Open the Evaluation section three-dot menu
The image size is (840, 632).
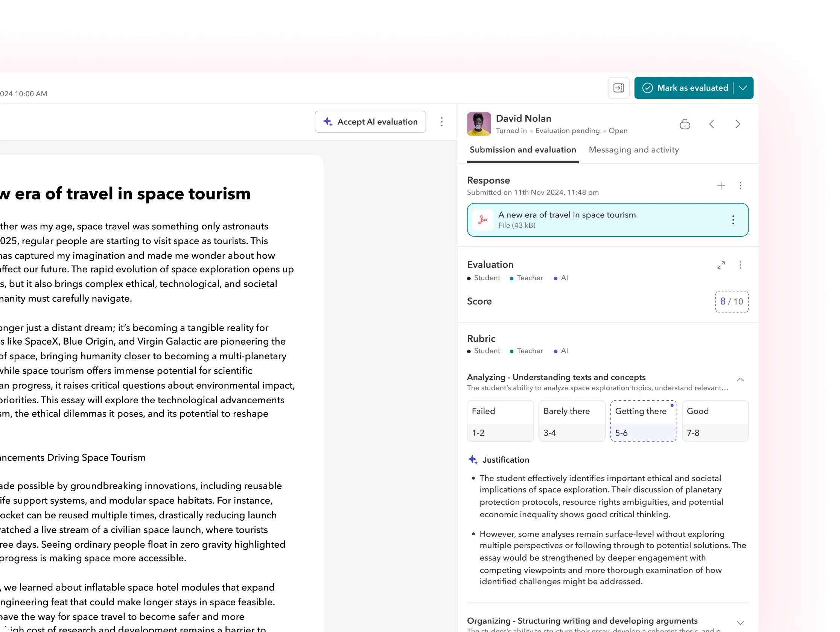point(740,265)
